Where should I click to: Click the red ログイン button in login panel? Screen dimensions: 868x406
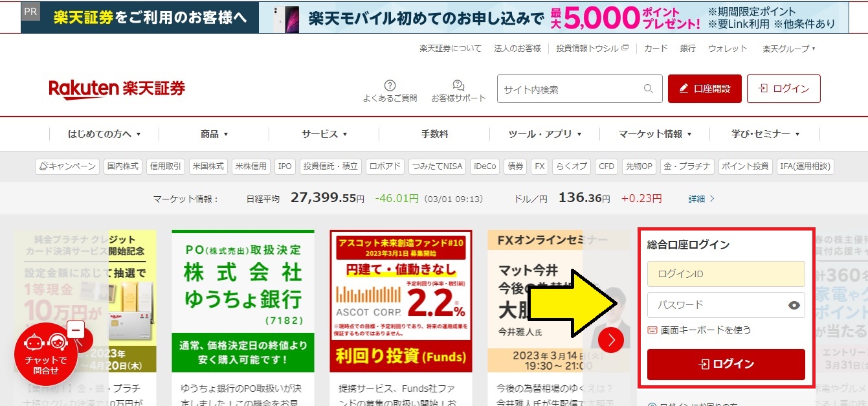pyautogui.click(x=726, y=365)
